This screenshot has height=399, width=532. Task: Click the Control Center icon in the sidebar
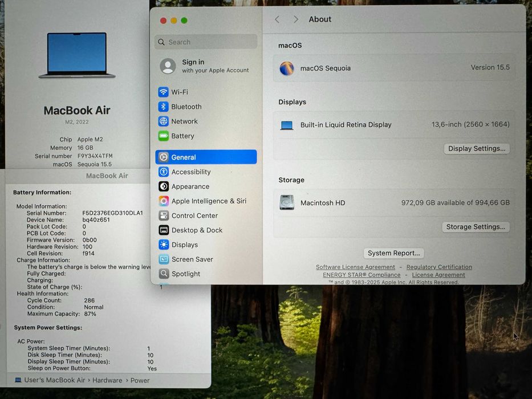[x=164, y=215]
